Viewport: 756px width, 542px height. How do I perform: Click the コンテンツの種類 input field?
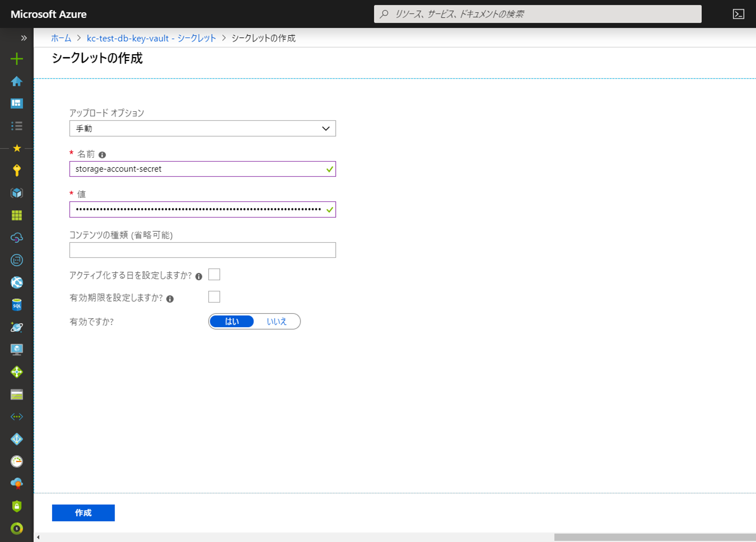[203, 250]
